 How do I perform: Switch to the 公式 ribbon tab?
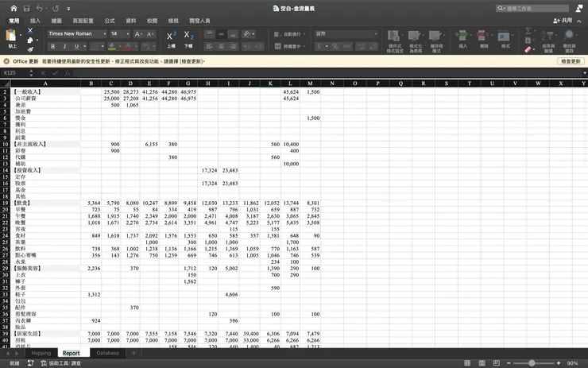coord(110,21)
